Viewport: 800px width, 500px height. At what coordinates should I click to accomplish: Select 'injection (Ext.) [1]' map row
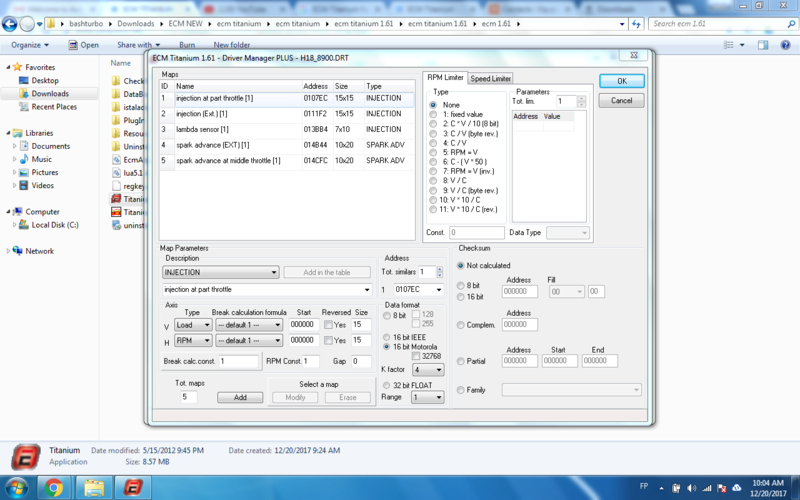point(287,114)
